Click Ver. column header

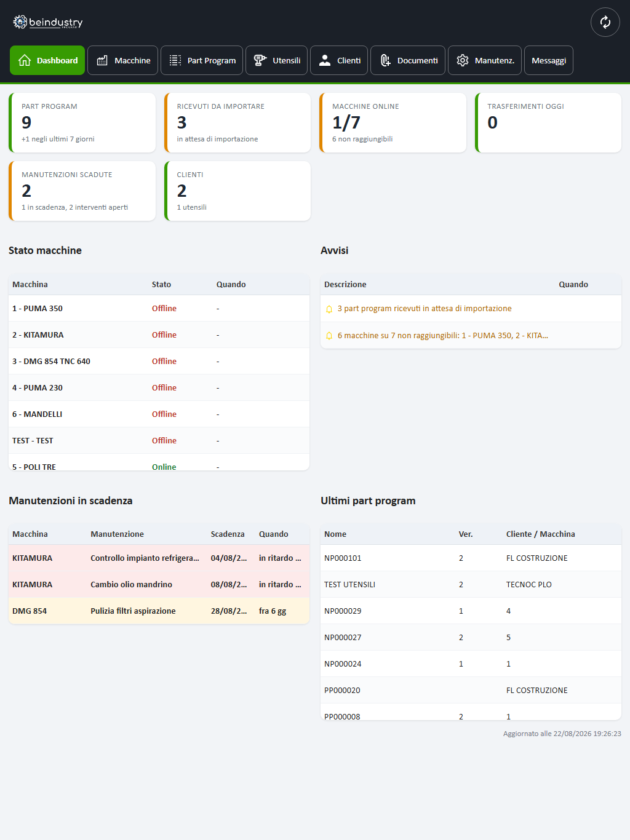pyautogui.click(x=466, y=534)
